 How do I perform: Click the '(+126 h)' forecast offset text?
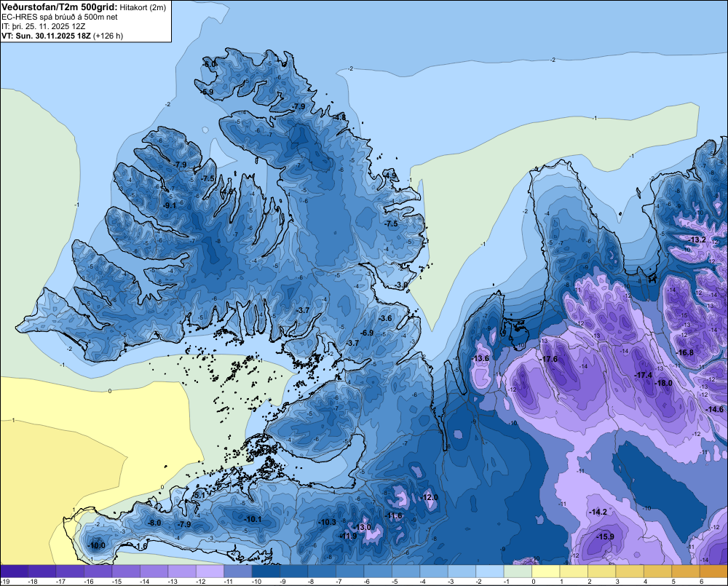pyautogui.click(x=108, y=36)
